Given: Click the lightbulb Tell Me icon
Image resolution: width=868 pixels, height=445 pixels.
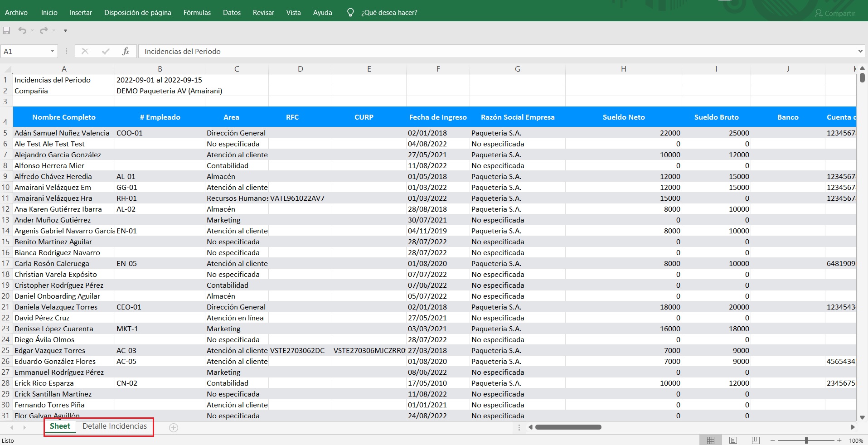Looking at the screenshot, I should click(350, 13).
